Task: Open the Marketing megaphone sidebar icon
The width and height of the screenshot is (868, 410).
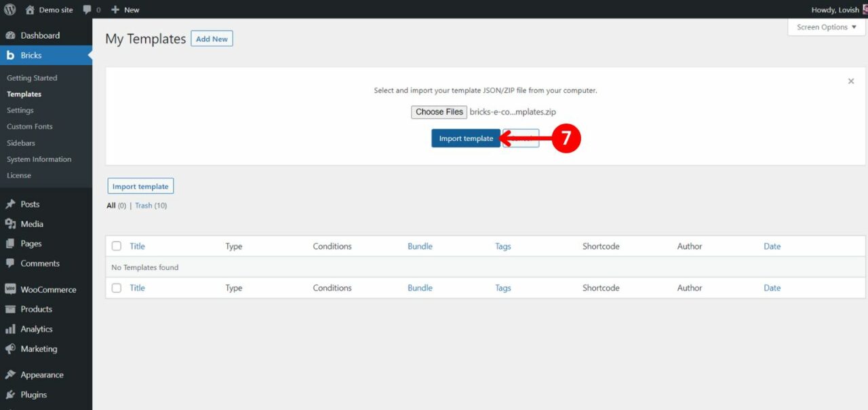Action: click(12, 348)
